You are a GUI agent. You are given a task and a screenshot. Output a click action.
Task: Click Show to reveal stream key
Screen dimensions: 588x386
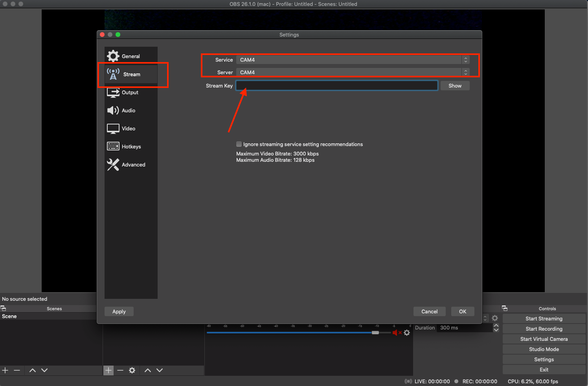[x=455, y=86]
